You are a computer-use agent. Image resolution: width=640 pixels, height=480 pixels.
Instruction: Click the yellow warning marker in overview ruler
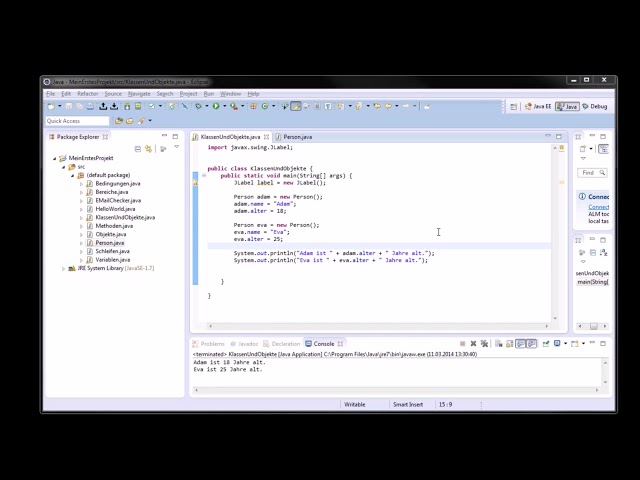[x=562, y=182]
